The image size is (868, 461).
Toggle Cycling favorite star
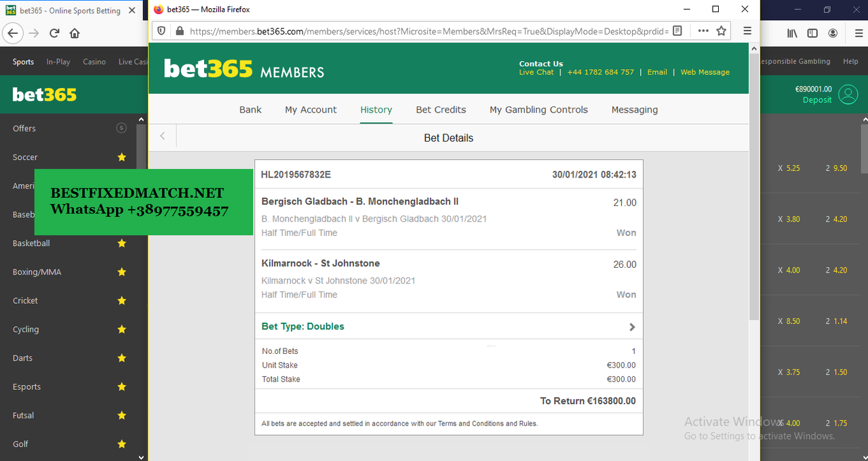click(122, 329)
